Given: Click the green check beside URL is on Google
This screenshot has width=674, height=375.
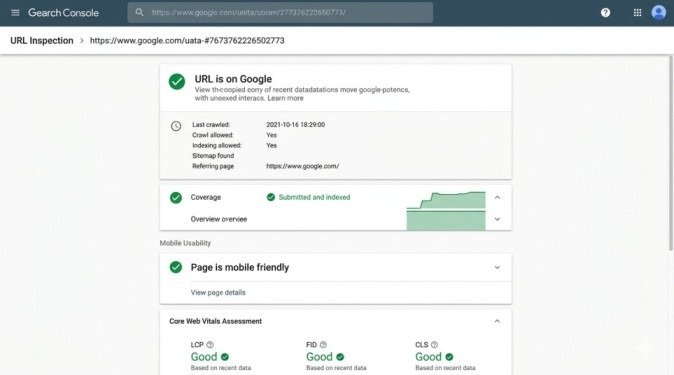Looking at the screenshot, I should coord(177,81).
